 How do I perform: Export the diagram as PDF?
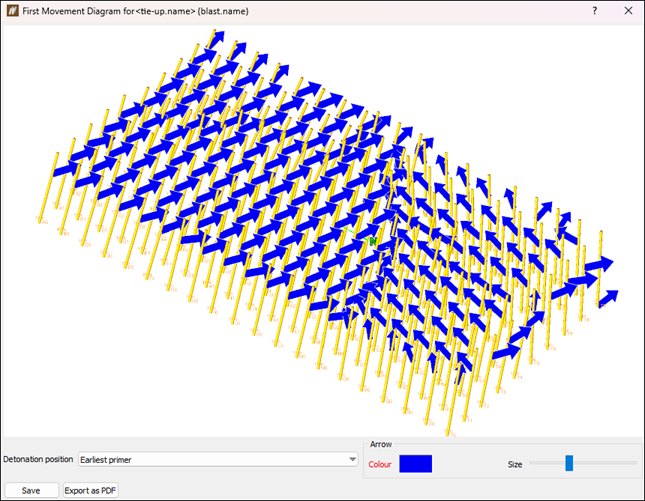pos(90,491)
